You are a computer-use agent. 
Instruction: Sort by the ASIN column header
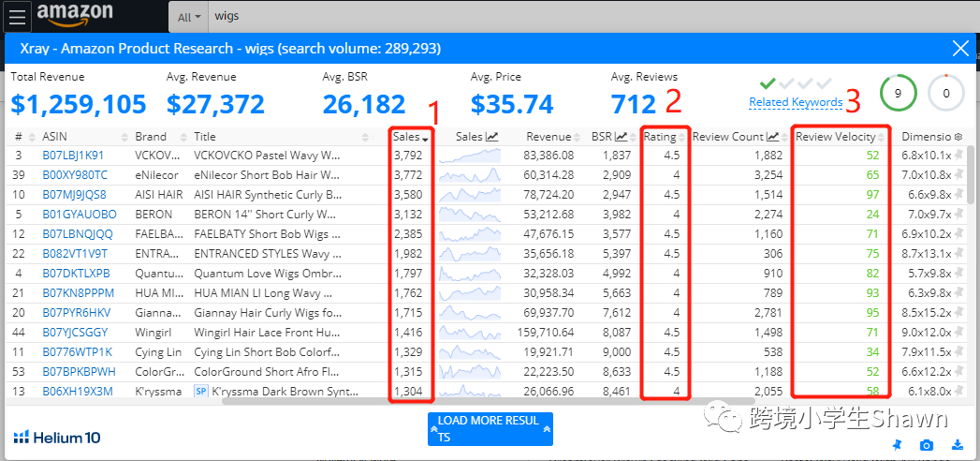coord(54,137)
